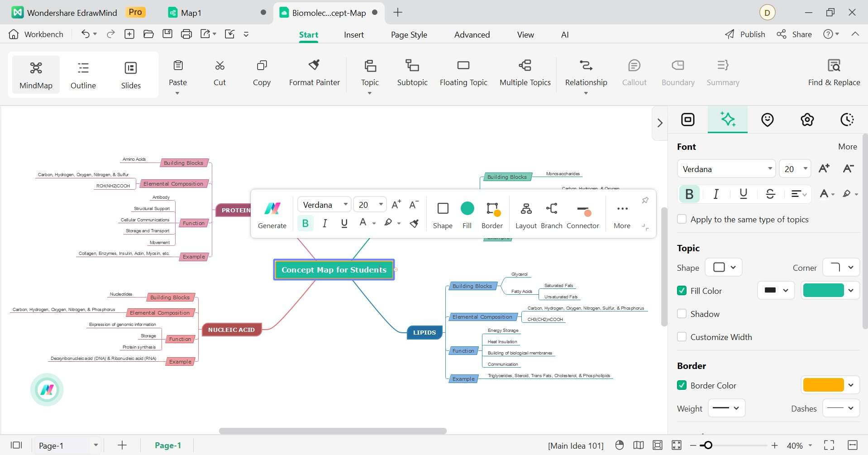
Task: Uncheck the Fill Color checkbox
Action: pos(682,291)
